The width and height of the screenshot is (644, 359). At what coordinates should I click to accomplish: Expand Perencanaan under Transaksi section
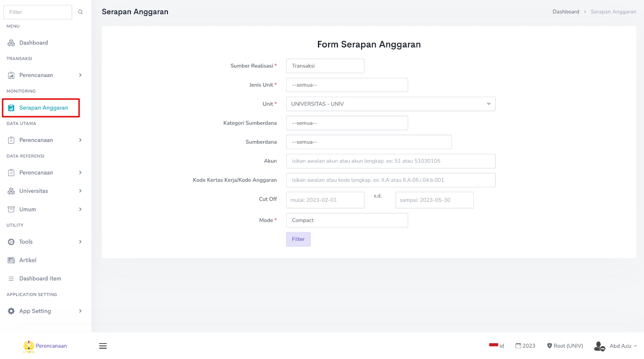pos(44,75)
